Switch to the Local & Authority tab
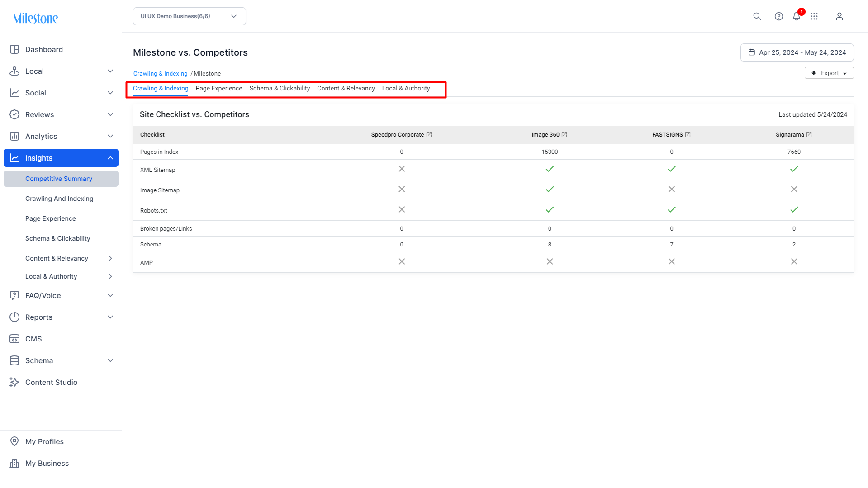Image resolution: width=868 pixels, height=488 pixels. click(x=406, y=89)
